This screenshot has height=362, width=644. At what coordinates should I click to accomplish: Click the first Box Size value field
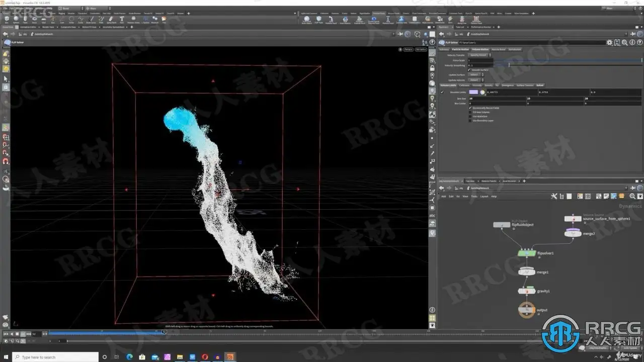tap(497, 99)
